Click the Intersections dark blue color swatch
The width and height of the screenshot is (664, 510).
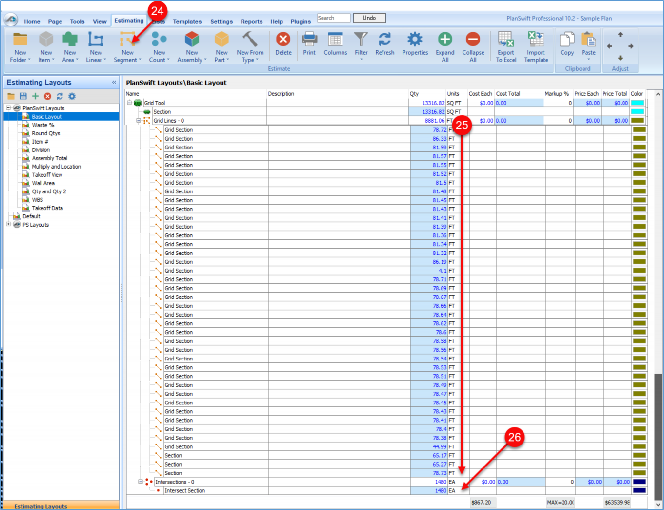point(639,482)
